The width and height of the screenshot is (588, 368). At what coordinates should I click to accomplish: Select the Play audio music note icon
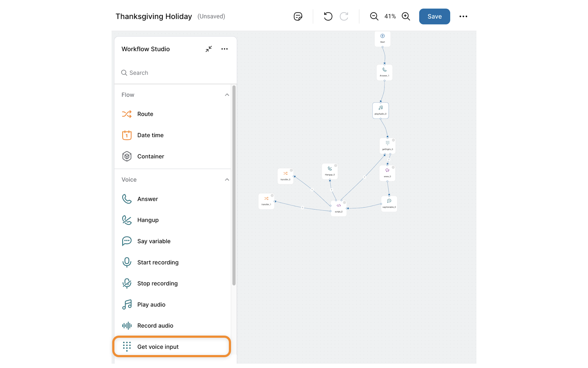coord(127,305)
